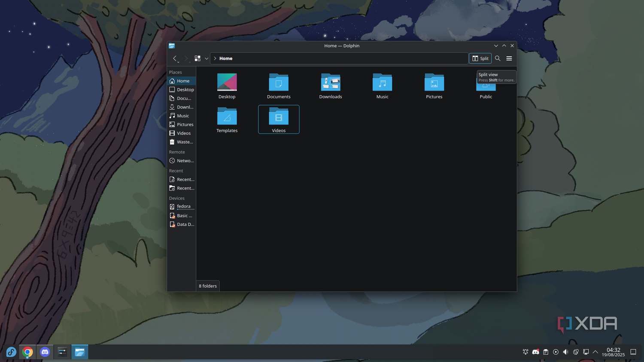Toggle the Split view button

pyautogui.click(x=480, y=58)
